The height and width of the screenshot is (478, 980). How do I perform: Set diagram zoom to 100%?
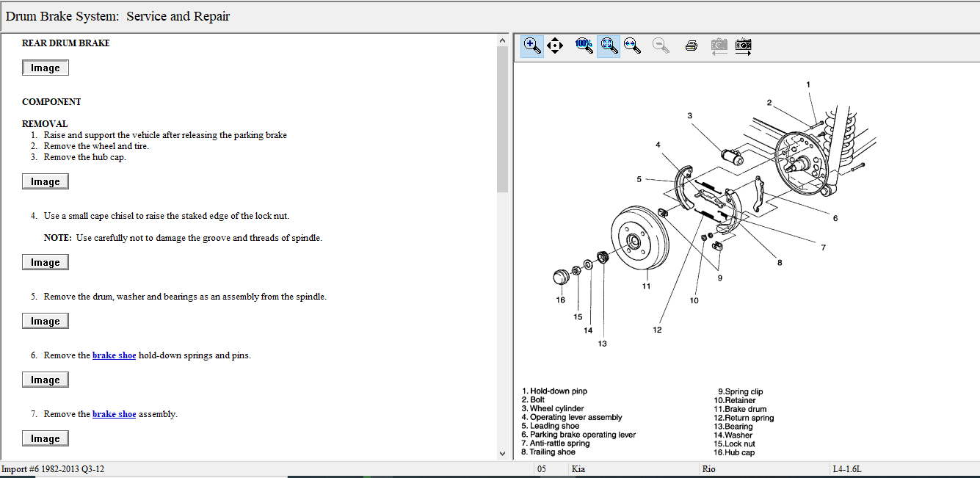(584, 46)
